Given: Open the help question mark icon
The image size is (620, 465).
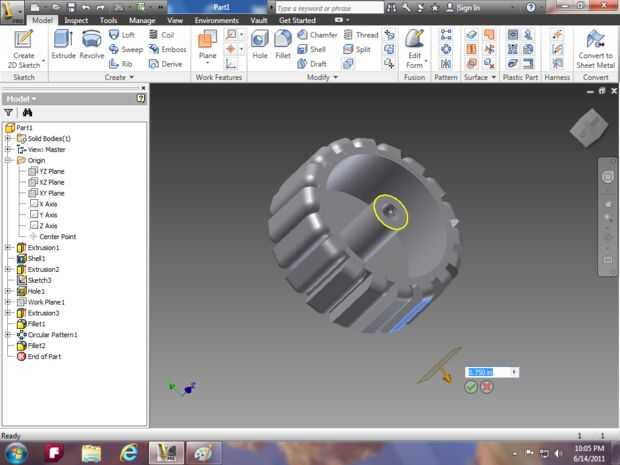Looking at the screenshot, I should pyautogui.click(x=531, y=7).
